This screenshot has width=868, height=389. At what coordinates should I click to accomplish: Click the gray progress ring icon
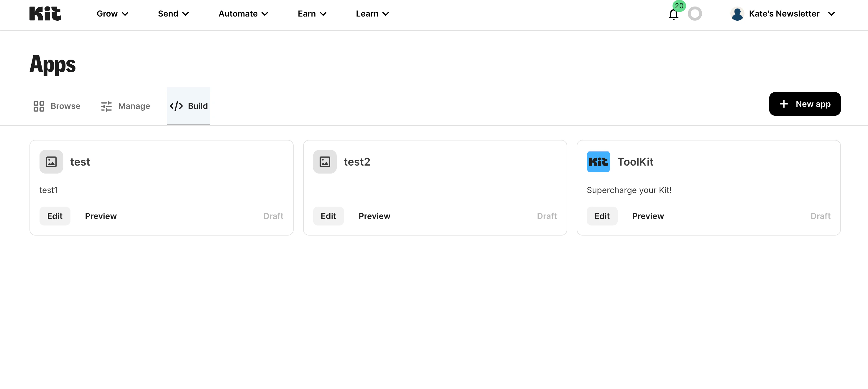[695, 14]
